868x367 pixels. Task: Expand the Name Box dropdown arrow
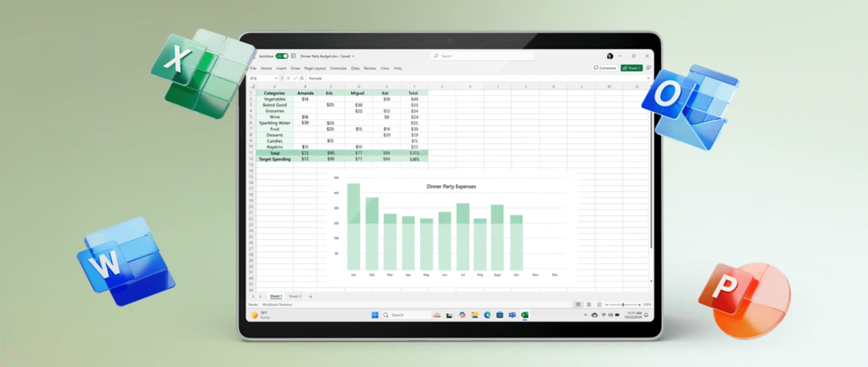[x=276, y=79]
